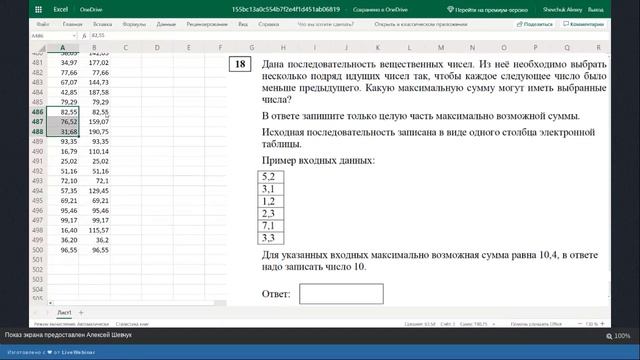This screenshot has height=360, width=640.
Task: Select column G header
Action: click(252, 48)
